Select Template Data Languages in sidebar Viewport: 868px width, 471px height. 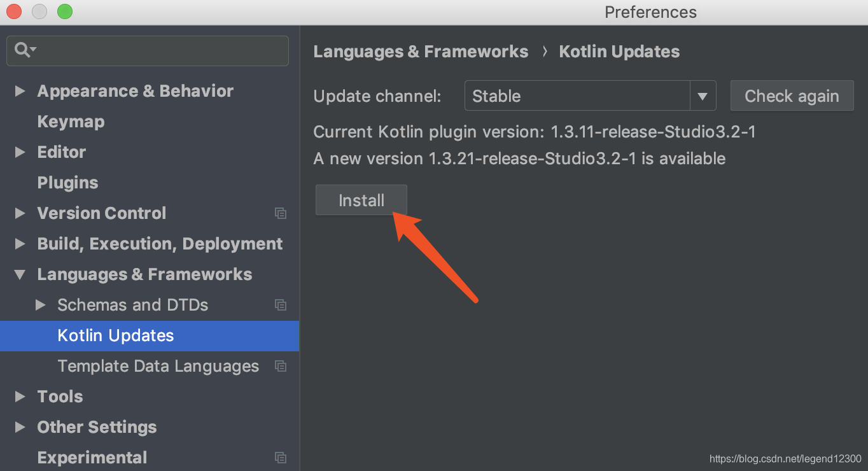(158, 366)
